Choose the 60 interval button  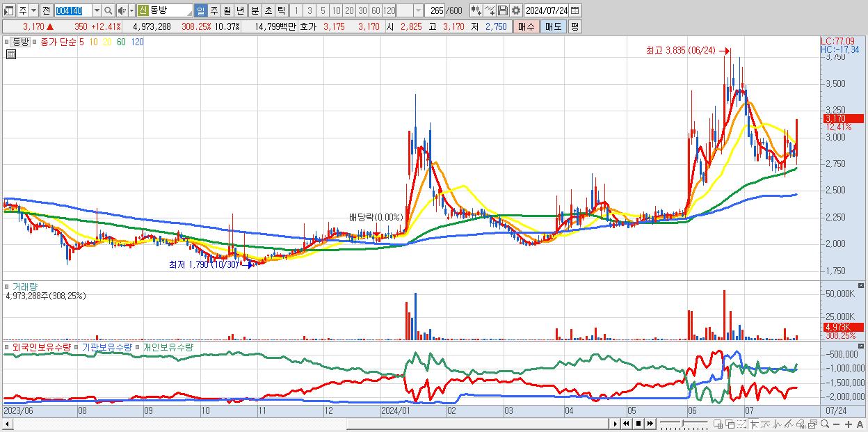376,11
